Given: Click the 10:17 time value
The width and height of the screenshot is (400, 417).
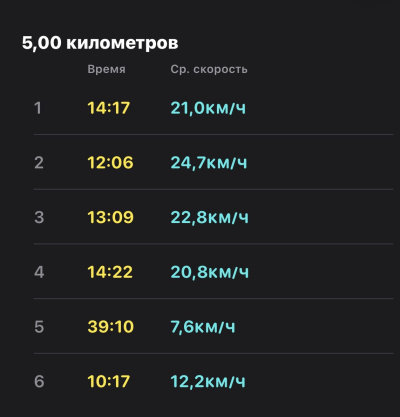Looking at the screenshot, I should click(109, 381).
